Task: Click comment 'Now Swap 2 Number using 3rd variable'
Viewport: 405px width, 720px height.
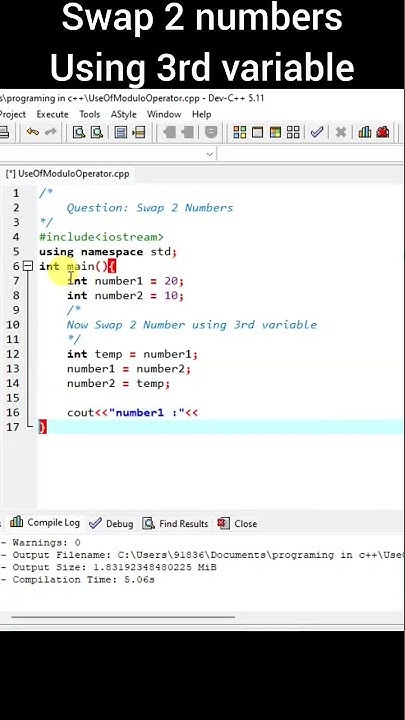Action: pyautogui.click(x=192, y=325)
